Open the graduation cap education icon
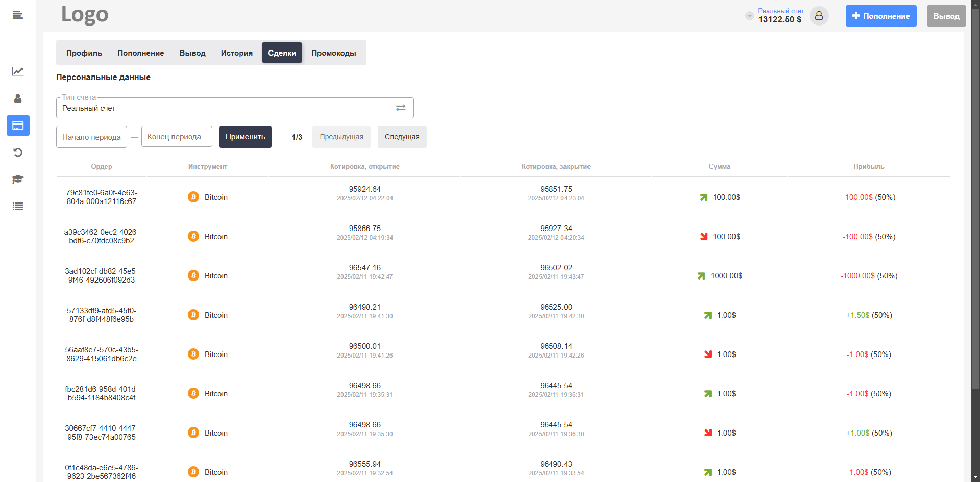980x482 pixels. [x=18, y=180]
